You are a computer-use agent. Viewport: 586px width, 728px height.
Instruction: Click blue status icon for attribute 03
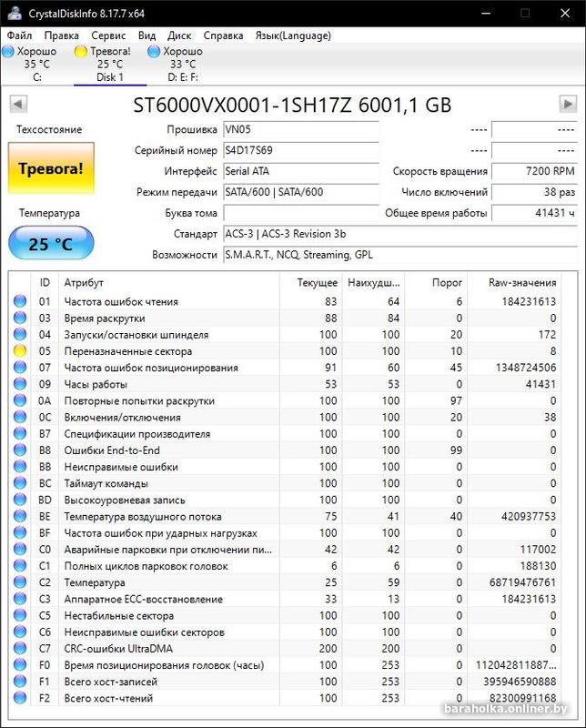(20, 318)
